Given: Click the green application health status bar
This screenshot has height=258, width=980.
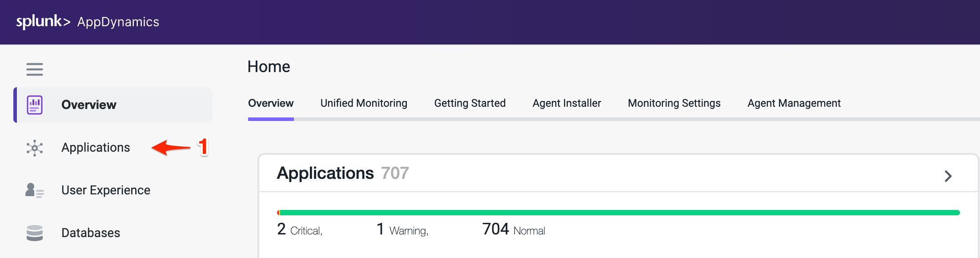Looking at the screenshot, I should 618,213.
